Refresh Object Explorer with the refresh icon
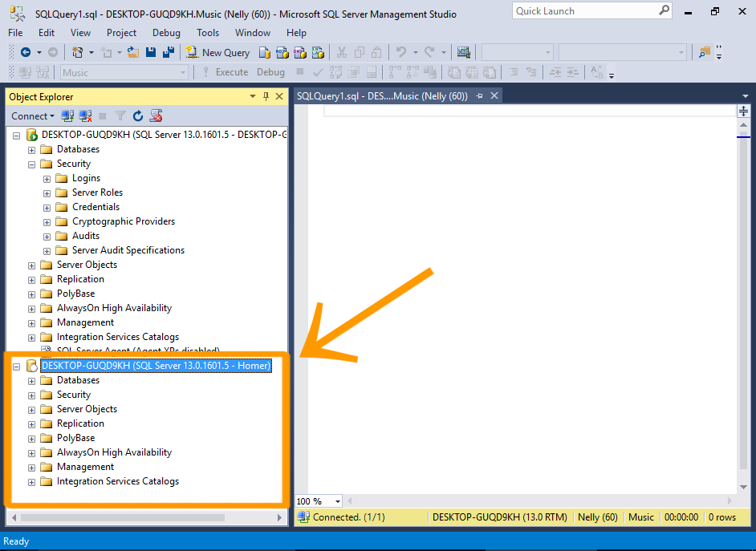Screen dimensions: 756x551 (138, 116)
